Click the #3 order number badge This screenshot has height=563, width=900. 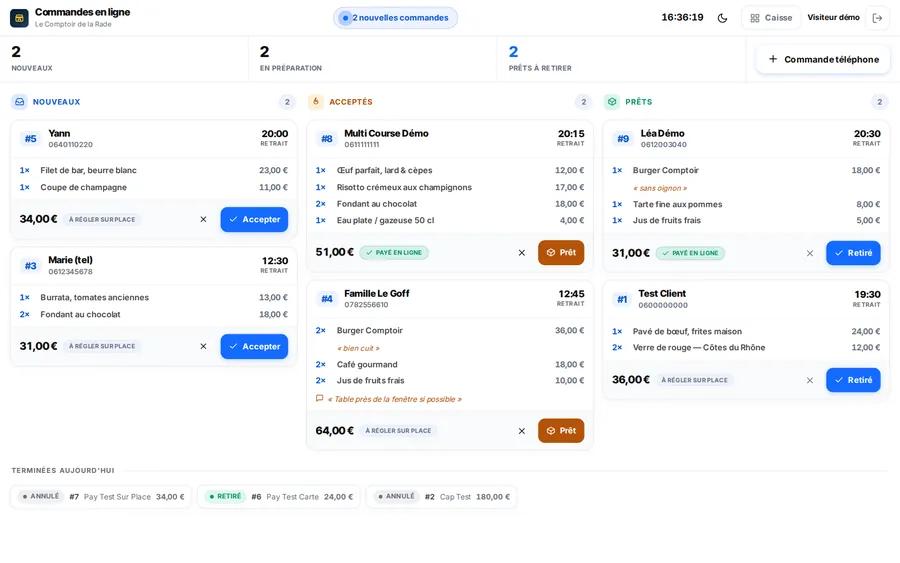(30, 266)
